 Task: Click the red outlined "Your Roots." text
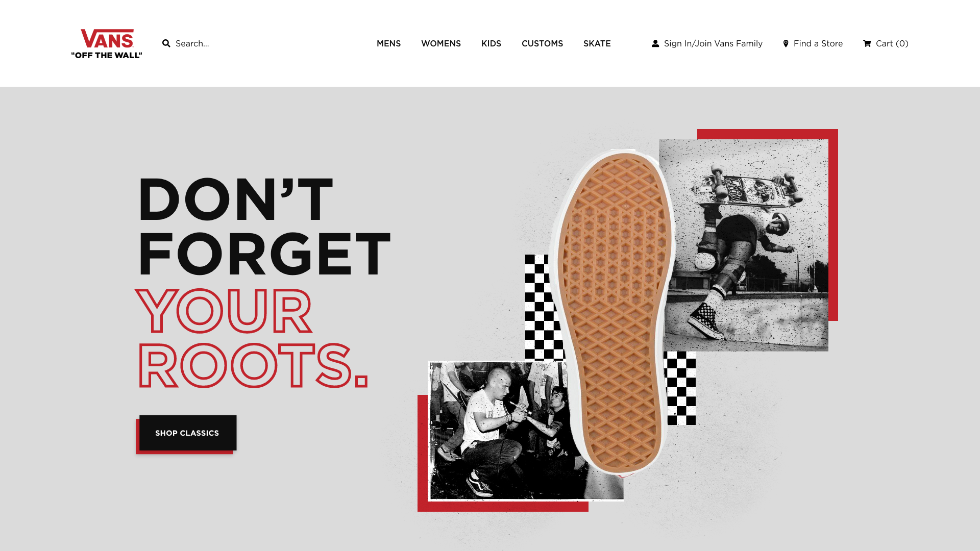252,338
